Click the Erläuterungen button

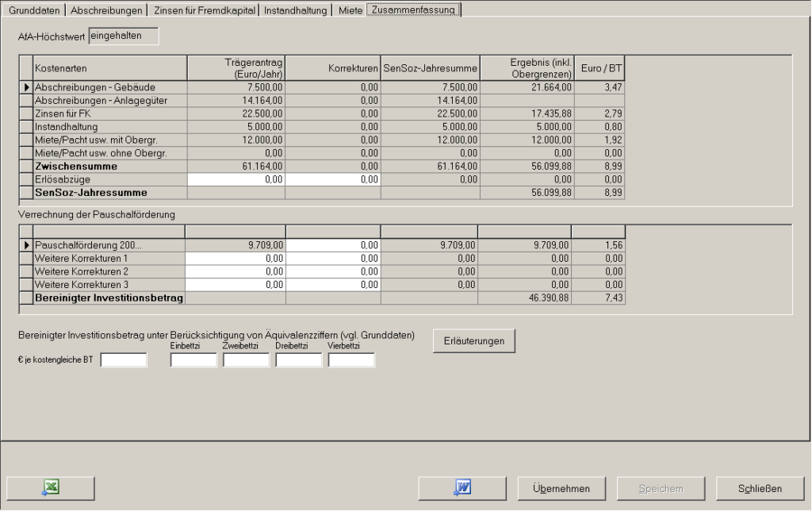(474, 340)
